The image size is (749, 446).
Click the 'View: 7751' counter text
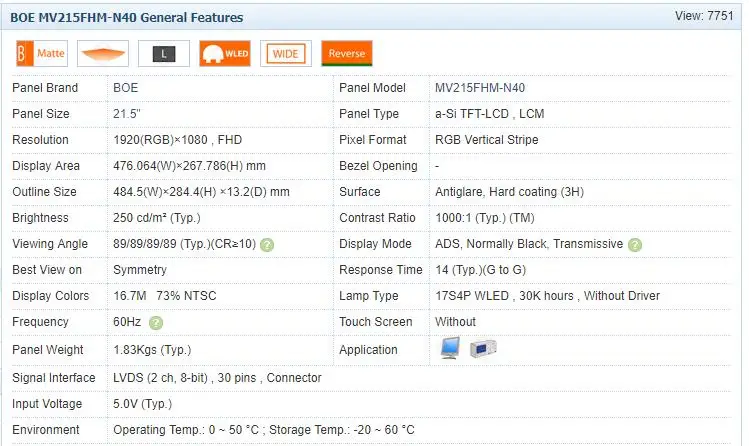[704, 16]
